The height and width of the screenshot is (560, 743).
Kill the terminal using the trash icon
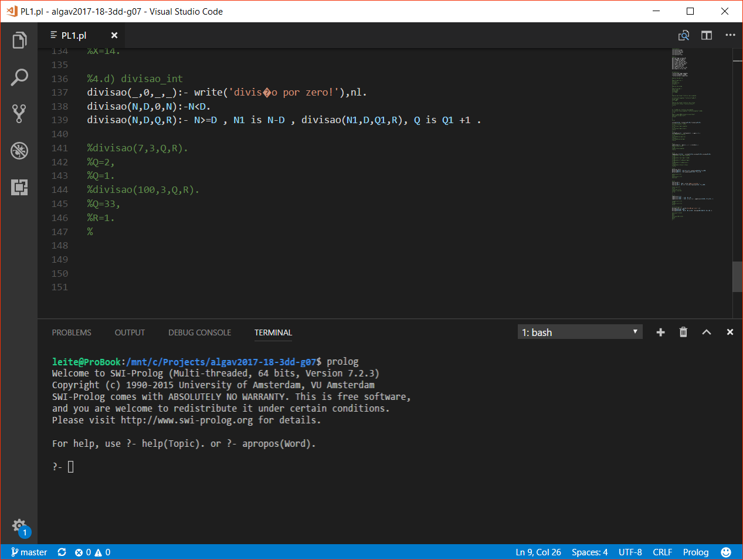pyautogui.click(x=683, y=332)
